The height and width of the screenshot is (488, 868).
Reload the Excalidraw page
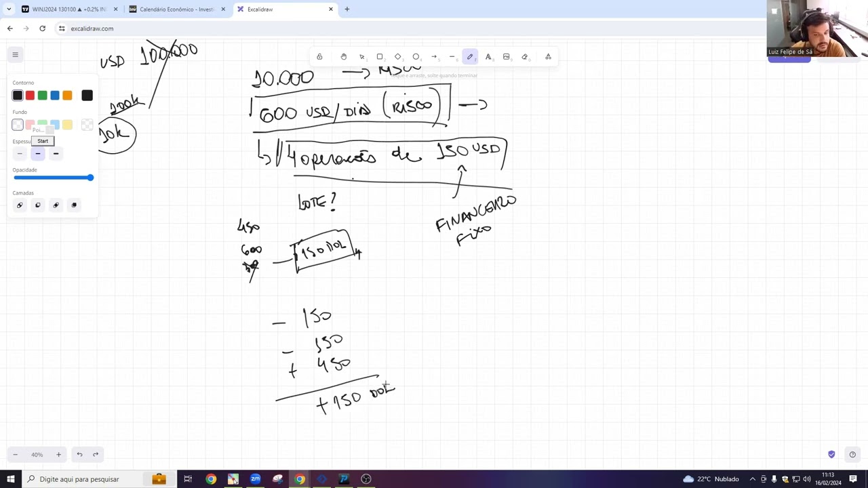42,28
